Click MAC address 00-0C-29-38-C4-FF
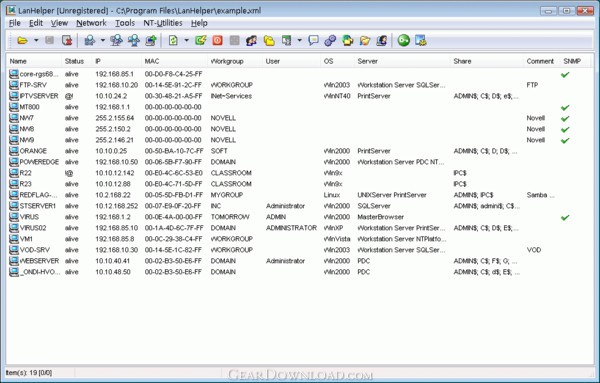600x383 pixels. tap(173, 239)
